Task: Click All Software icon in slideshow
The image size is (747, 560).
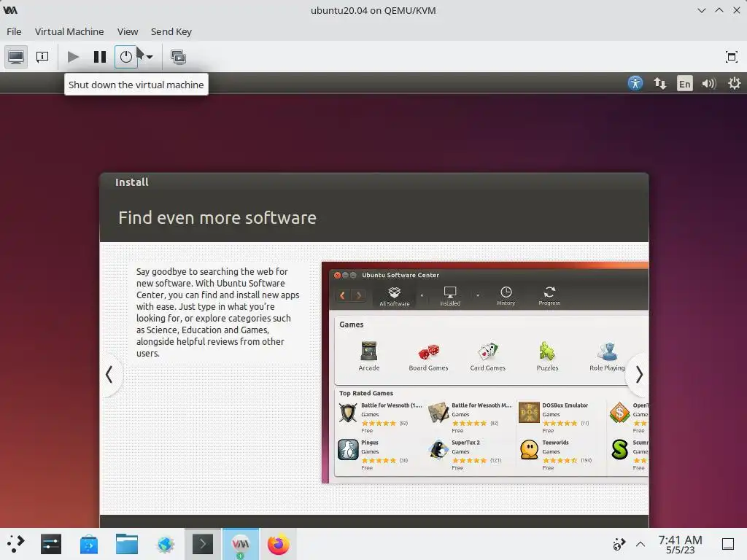Action: [x=395, y=296]
